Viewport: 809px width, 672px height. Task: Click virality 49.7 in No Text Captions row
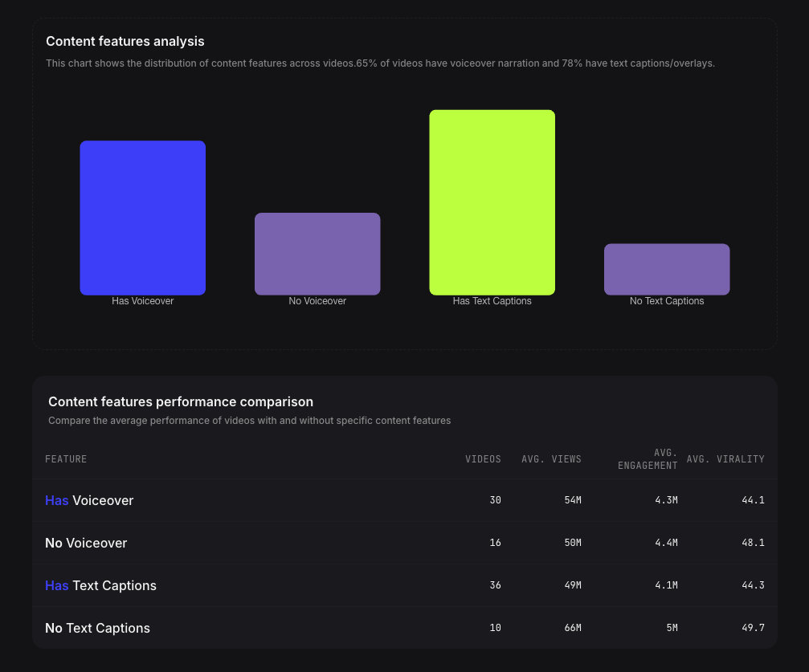click(753, 628)
